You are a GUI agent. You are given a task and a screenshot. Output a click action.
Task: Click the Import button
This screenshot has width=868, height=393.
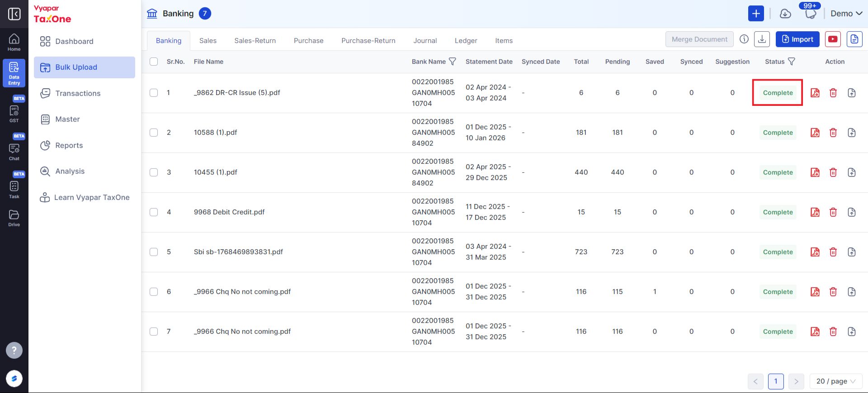(797, 39)
